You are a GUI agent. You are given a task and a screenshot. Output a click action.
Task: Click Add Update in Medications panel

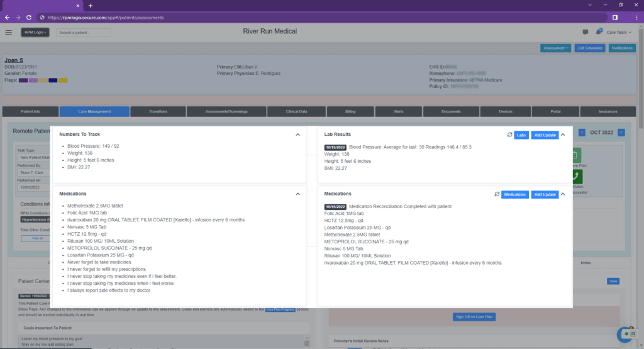point(545,194)
